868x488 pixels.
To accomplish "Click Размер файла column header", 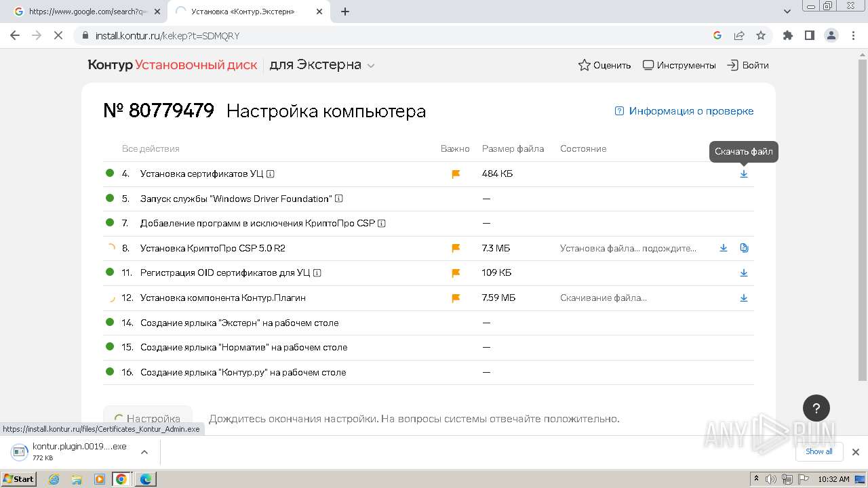I will click(513, 148).
